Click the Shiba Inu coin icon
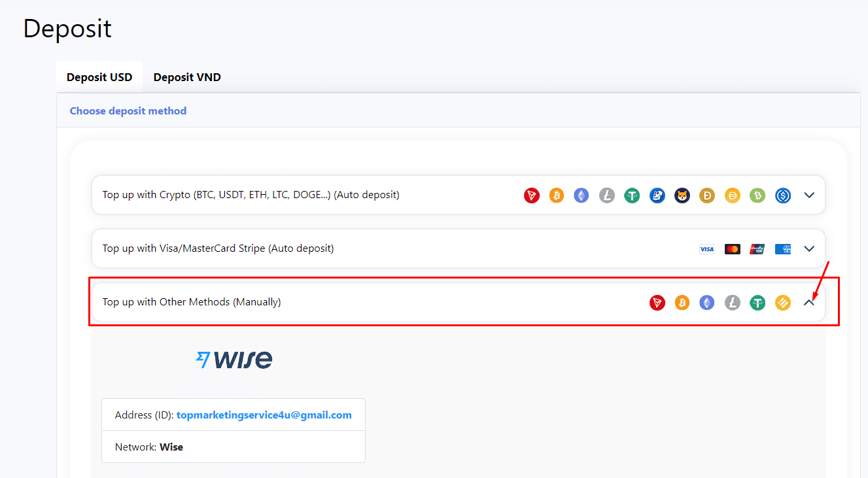 (682, 195)
